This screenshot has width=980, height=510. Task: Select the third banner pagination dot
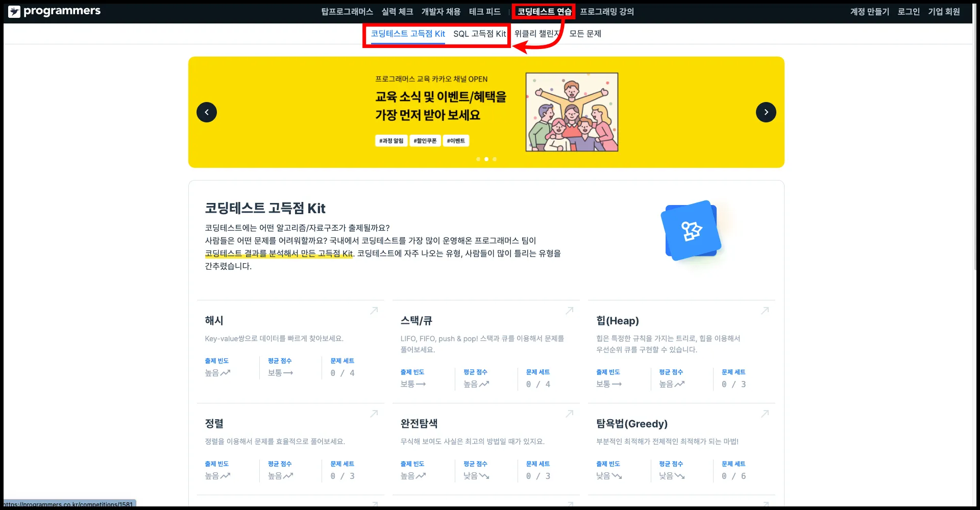[495, 159]
